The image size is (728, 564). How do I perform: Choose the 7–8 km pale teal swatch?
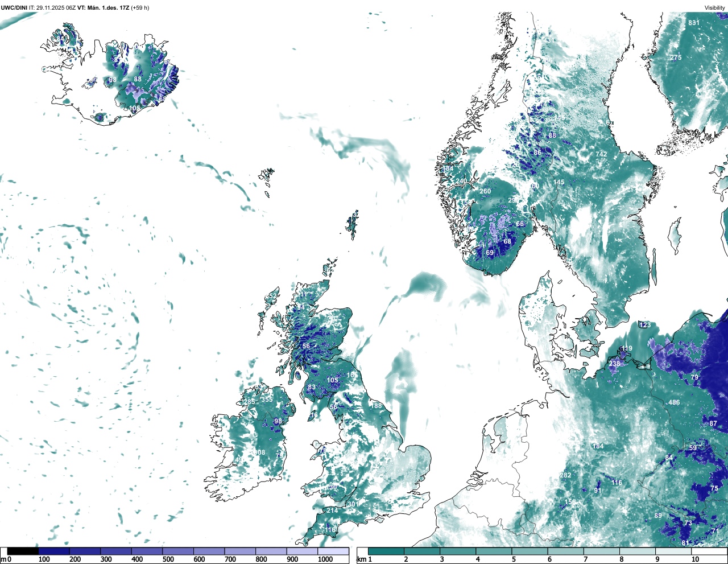pyautogui.click(x=602, y=551)
